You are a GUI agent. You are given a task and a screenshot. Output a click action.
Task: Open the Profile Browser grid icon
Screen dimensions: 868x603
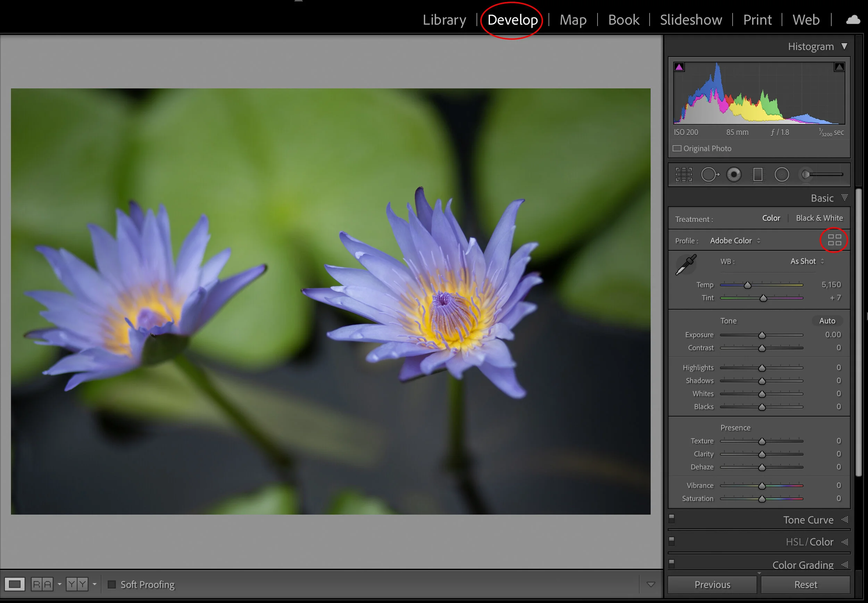click(834, 240)
